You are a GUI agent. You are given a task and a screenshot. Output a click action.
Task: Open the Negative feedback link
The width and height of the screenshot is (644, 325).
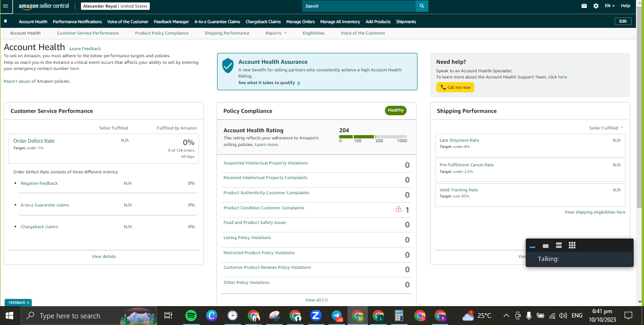pos(39,183)
